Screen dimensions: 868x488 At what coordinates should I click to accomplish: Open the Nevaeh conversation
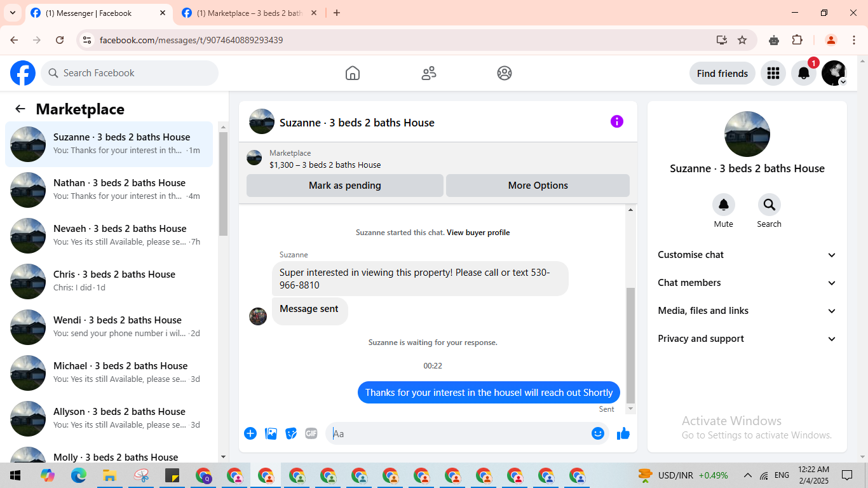coord(109,236)
